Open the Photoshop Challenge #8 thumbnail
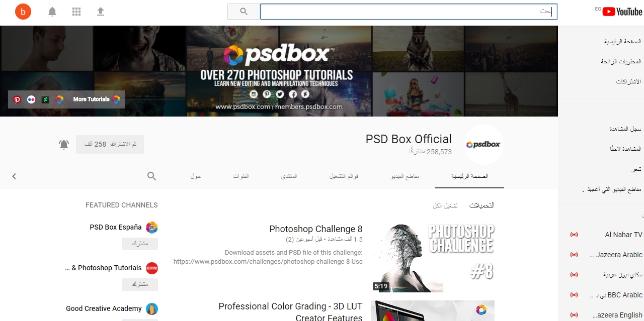The image size is (644, 321). pyautogui.click(x=433, y=258)
